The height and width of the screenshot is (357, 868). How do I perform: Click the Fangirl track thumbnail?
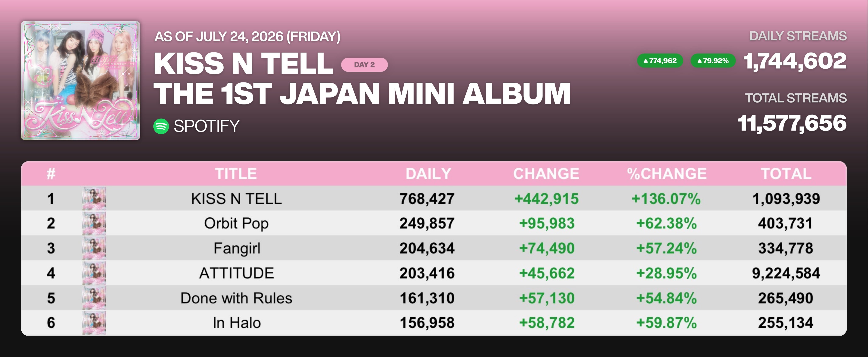[x=94, y=248]
